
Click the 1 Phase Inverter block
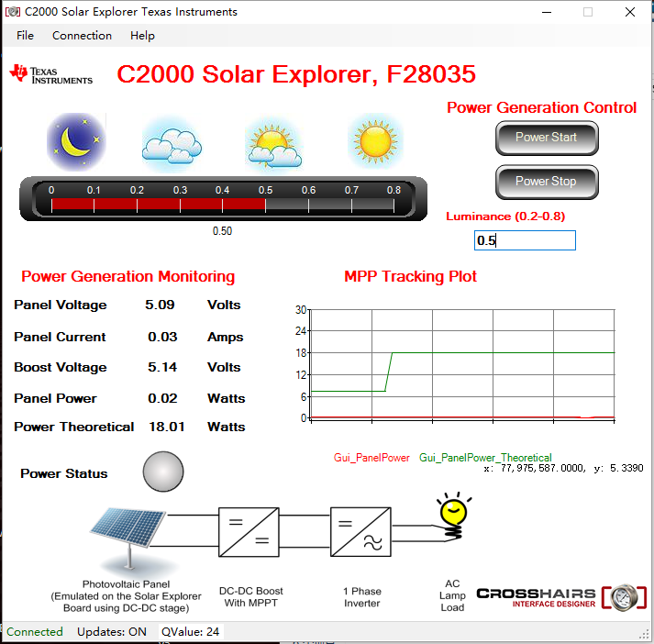point(360,532)
